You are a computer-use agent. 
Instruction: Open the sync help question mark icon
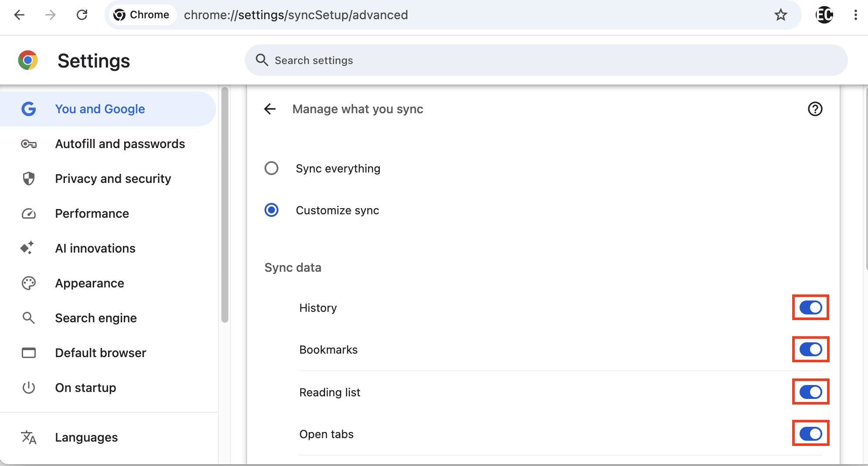pos(815,109)
